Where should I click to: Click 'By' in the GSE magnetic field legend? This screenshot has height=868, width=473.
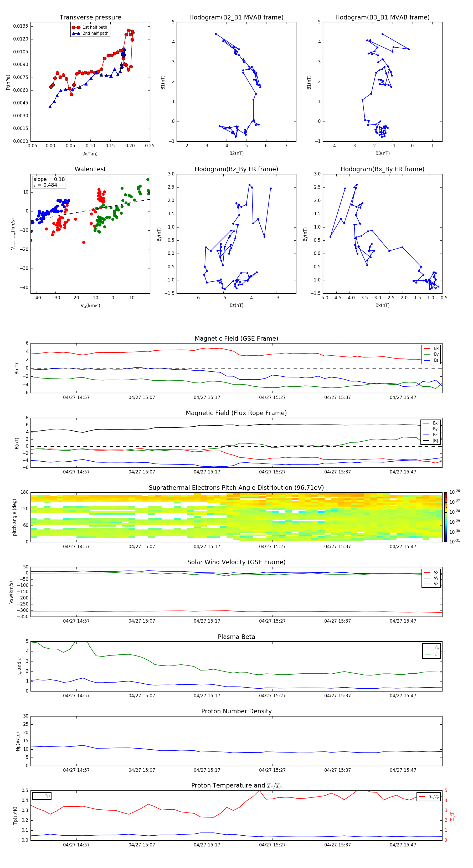(x=436, y=355)
